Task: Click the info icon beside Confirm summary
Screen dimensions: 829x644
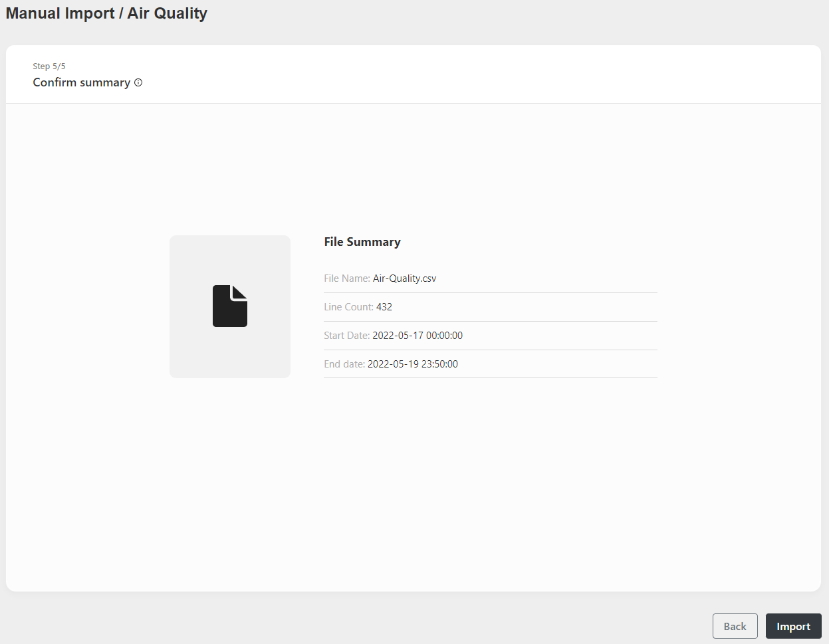Action: pos(138,82)
